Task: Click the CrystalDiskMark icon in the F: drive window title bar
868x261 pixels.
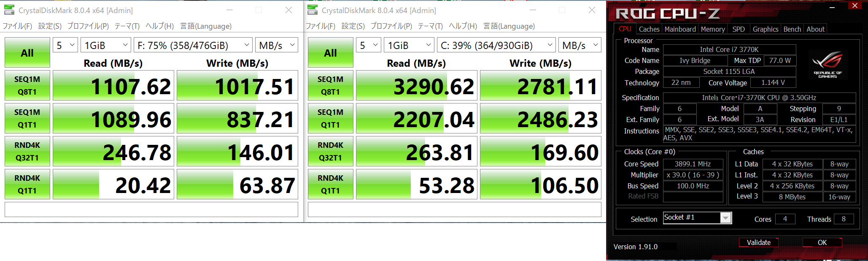Action: pyautogui.click(x=9, y=10)
